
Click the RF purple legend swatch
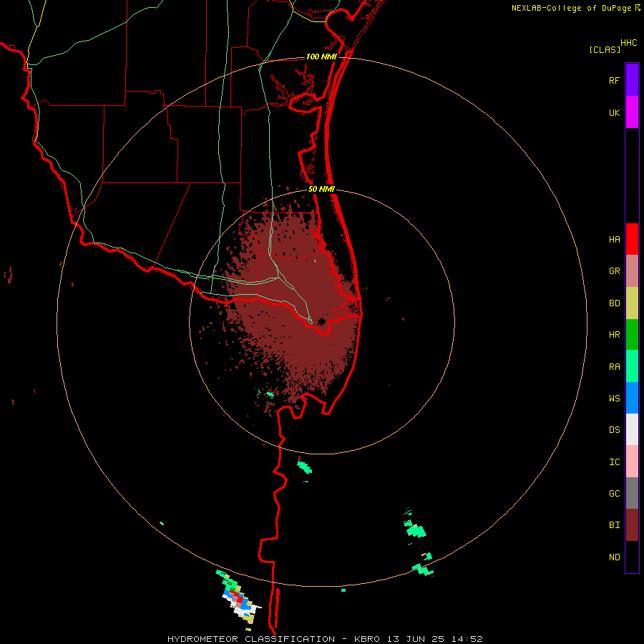632,80
